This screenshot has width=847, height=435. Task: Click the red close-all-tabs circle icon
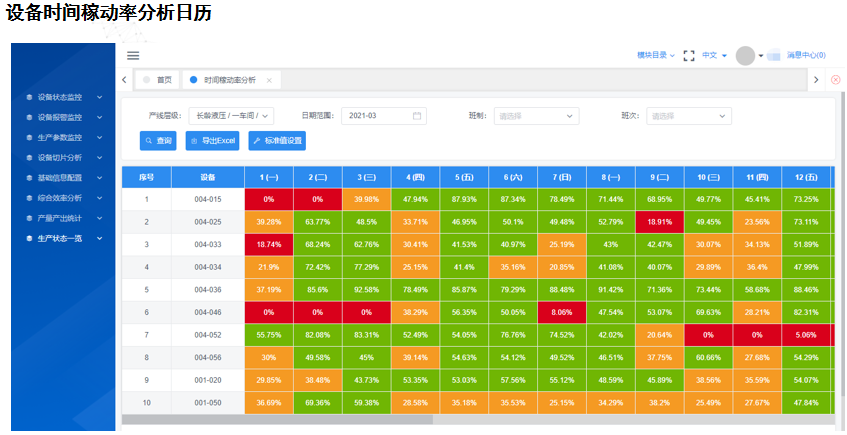point(836,80)
